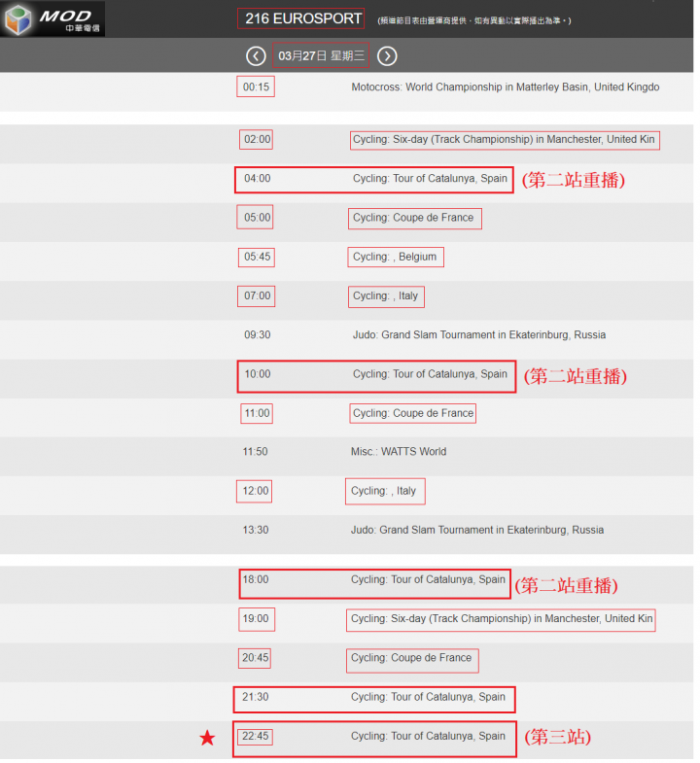Select 13:30 Judo Grand Slam program
The width and height of the screenshot is (700, 763).
[x=346, y=535]
